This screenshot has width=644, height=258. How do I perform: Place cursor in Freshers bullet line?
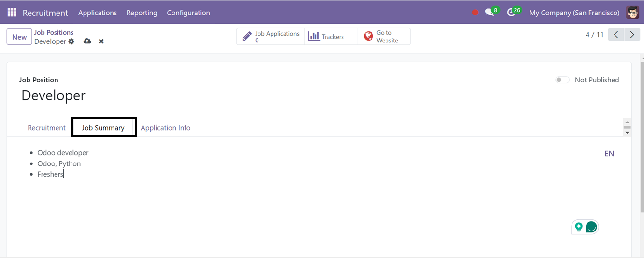(50, 174)
